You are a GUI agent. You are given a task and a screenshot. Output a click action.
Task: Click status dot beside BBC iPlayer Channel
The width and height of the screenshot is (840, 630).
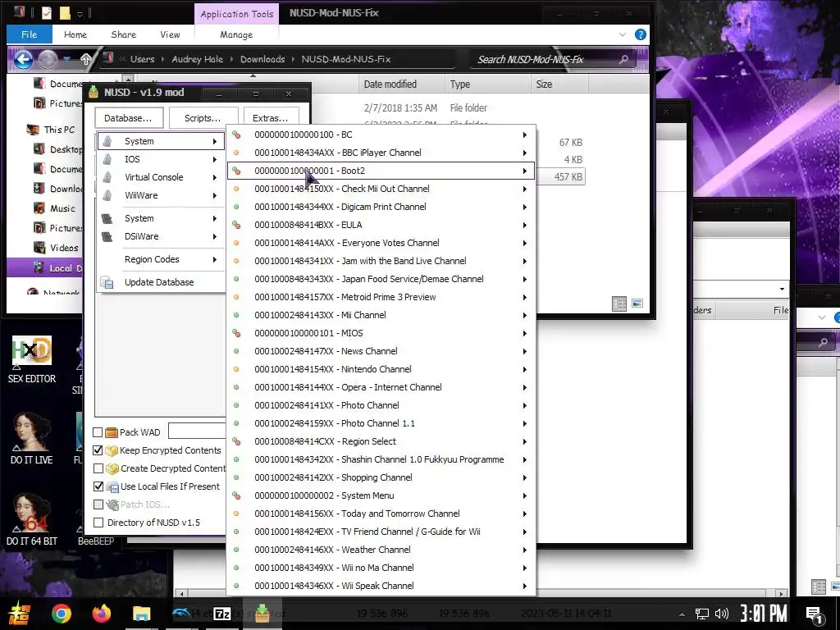[235, 153]
